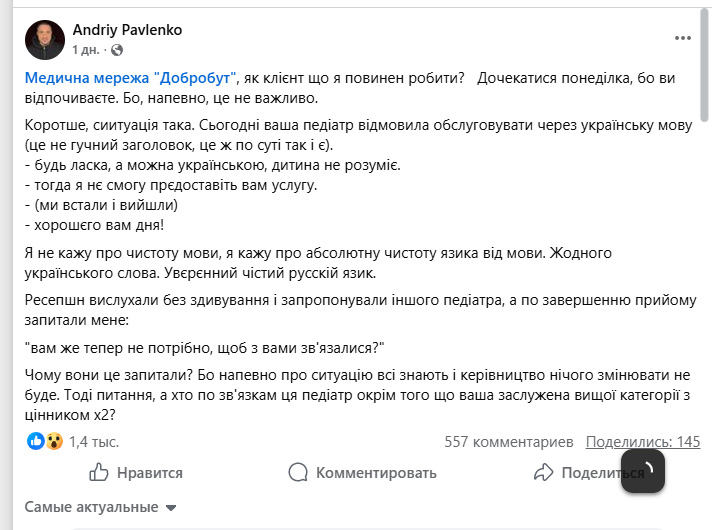Click the "1 дн." post timestamp
Image resolution: width=712 pixels, height=530 pixels.
pyautogui.click(x=87, y=49)
